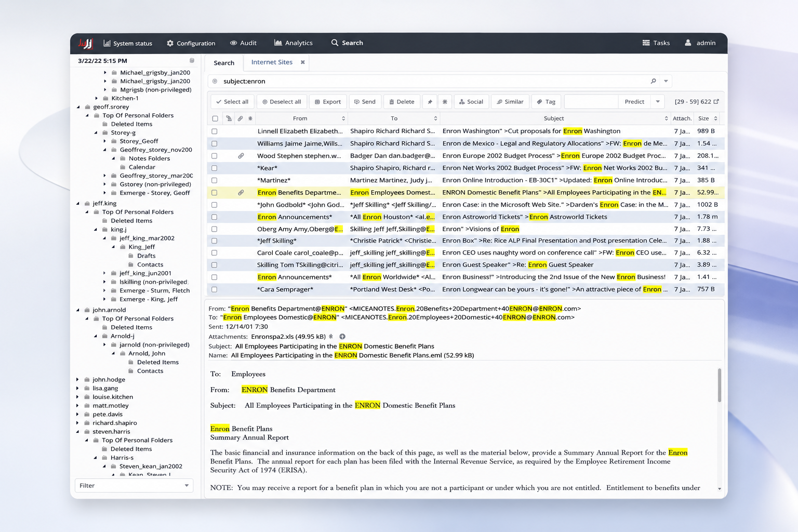The image size is (798, 532).
Task: Sort results by the Size column
Action: click(708, 118)
